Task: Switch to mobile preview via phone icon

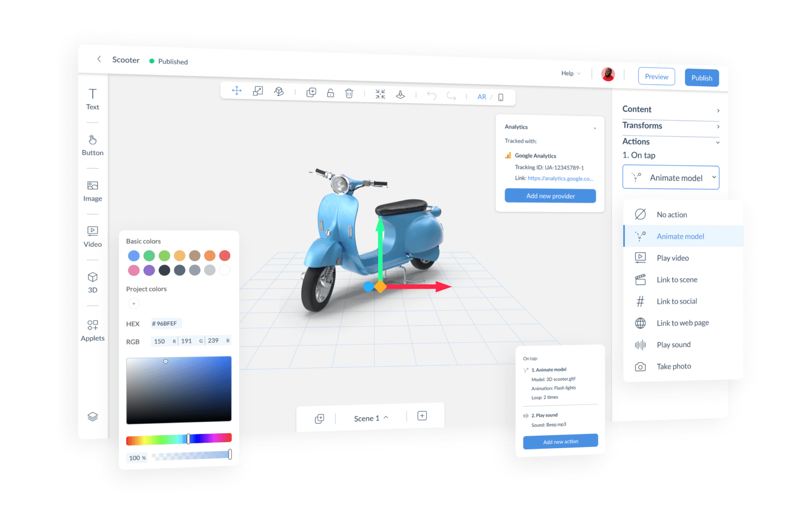Action: (x=501, y=97)
